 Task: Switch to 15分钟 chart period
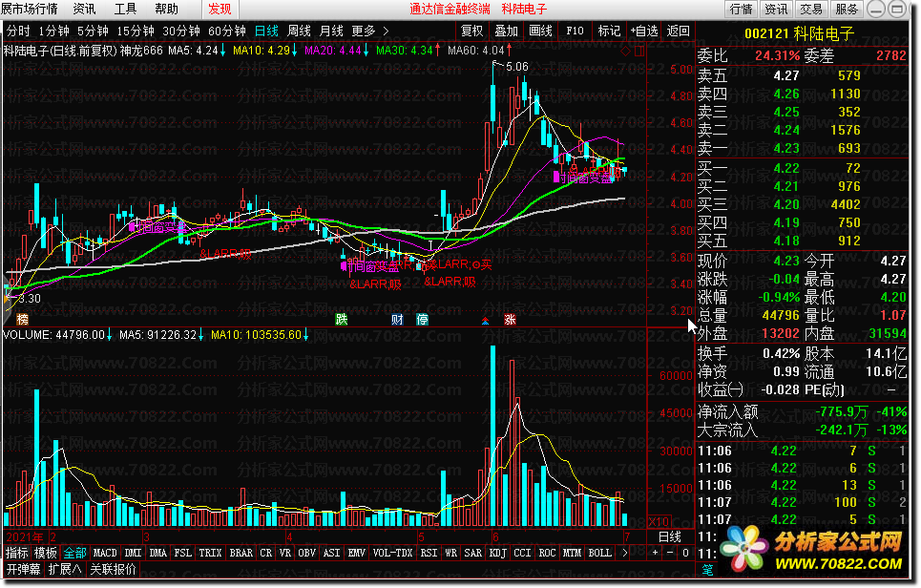(136, 31)
